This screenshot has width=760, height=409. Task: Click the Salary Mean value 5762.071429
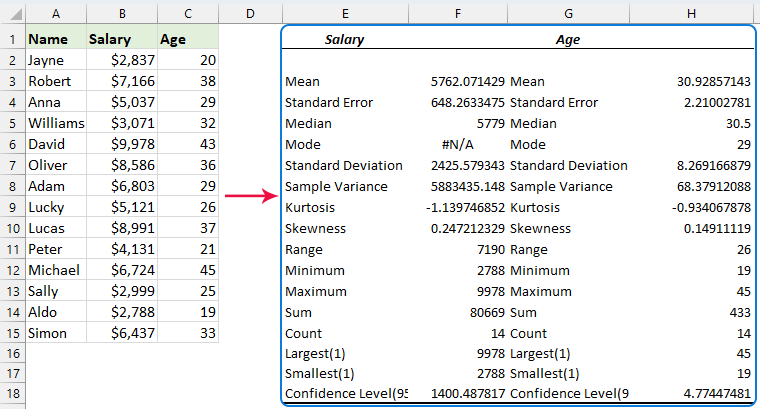pyautogui.click(x=468, y=81)
